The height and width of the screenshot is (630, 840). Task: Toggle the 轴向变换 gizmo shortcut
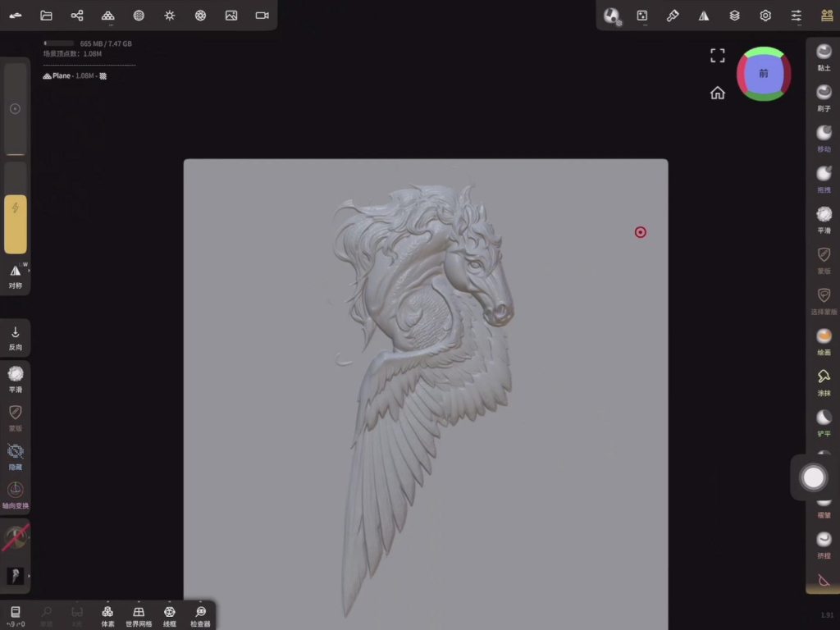tap(16, 495)
